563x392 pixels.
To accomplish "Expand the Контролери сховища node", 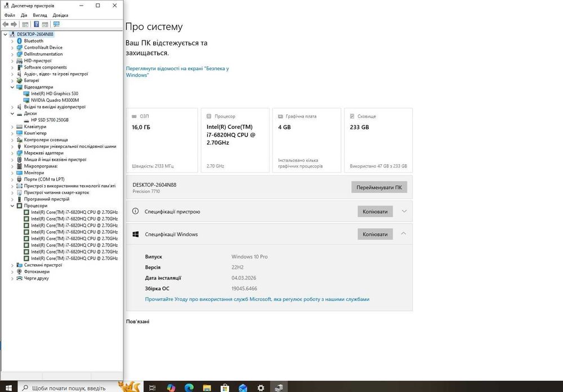I will coord(12,140).
